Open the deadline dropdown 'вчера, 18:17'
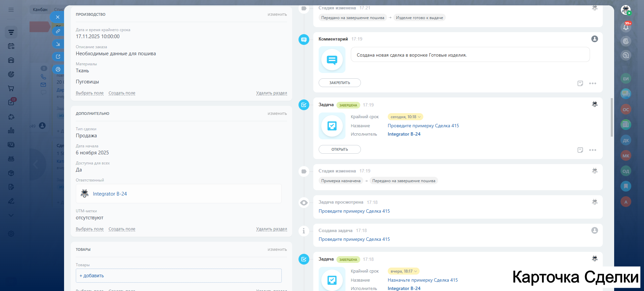Viewport: 644px width, 291px height. pyautogui.click(x=404, y=271)
